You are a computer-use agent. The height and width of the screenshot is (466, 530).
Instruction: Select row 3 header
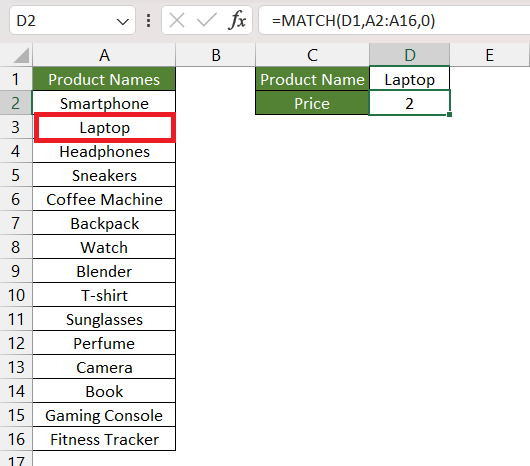pos(16,127)
